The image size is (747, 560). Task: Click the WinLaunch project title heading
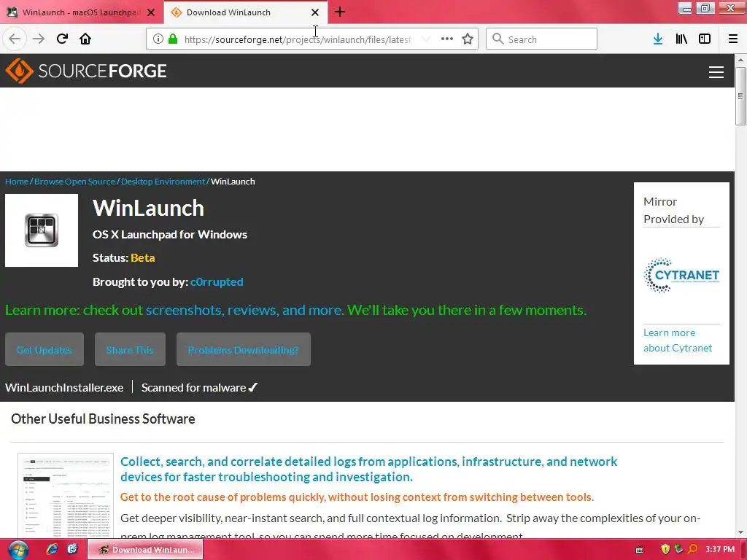pos(148,208)
